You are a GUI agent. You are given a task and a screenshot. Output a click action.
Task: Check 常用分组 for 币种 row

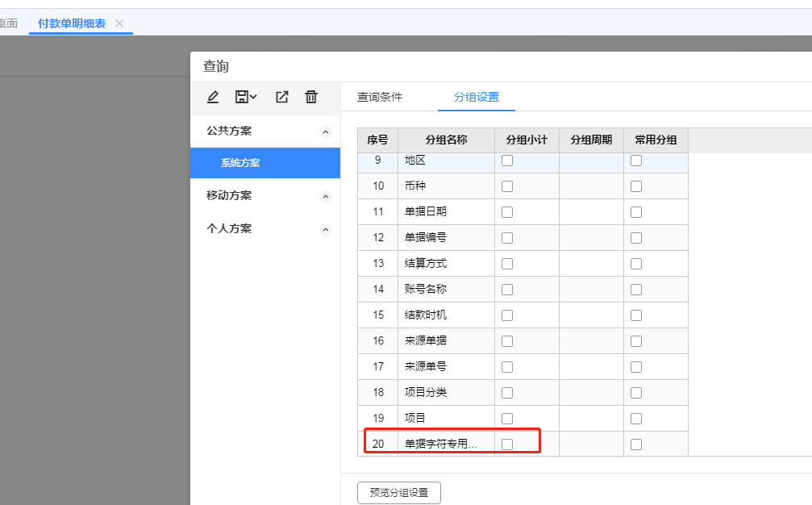636,186
